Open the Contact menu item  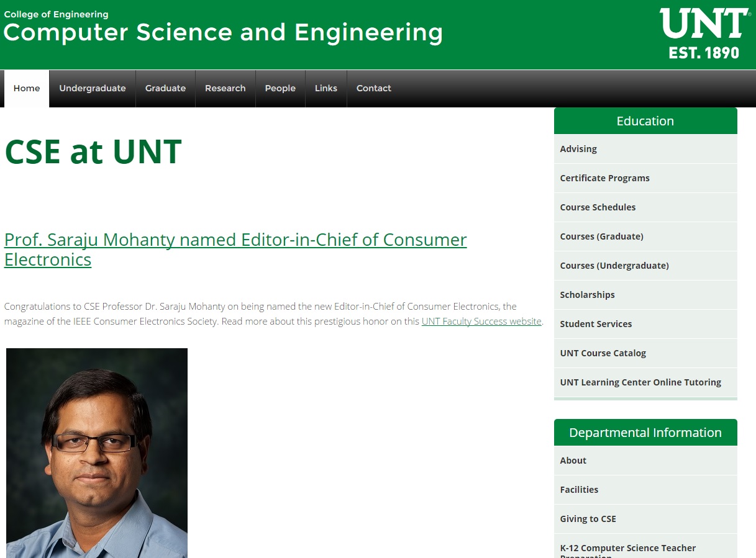374,88
